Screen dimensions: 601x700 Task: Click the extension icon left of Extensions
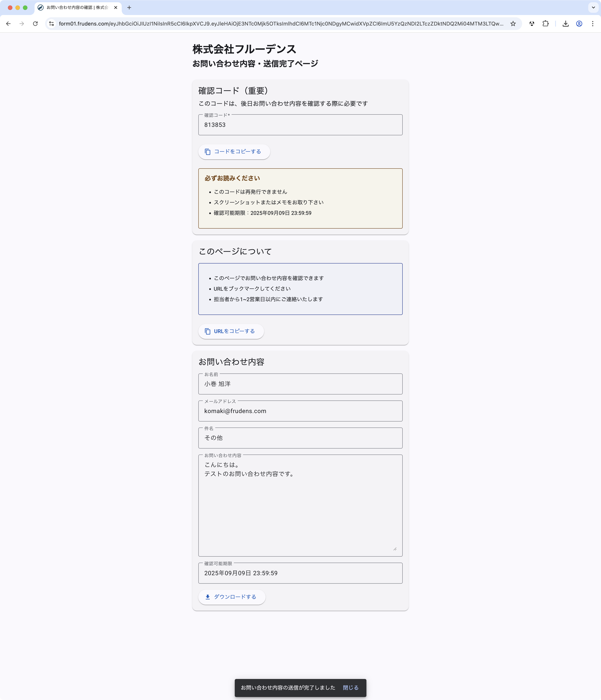[532, 24]
